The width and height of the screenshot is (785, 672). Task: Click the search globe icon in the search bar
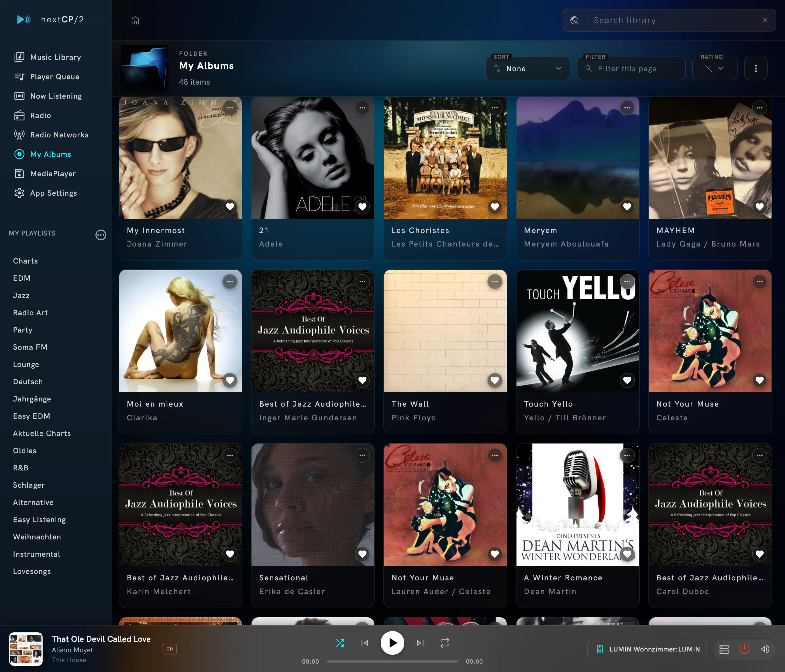click(574, 20)
